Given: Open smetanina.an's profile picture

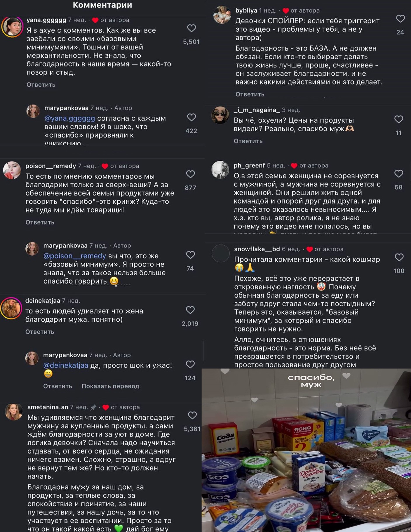Looking at the screenshot, I should point(14,412).
